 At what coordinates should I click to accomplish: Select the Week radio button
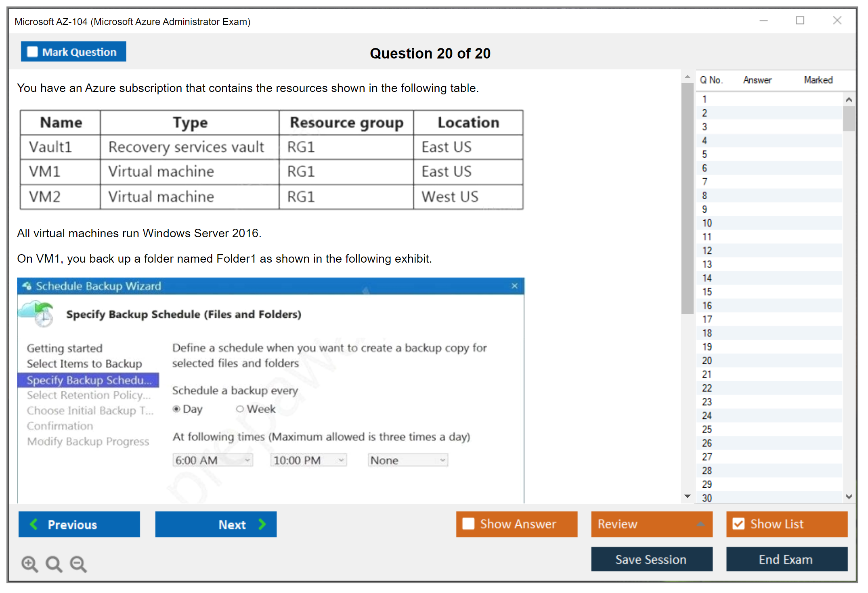tap(240, 409)
